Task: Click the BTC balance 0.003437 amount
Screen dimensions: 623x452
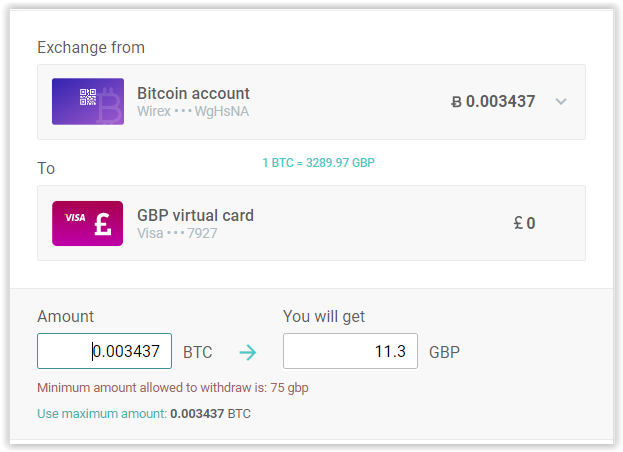Action: point(500,102)
